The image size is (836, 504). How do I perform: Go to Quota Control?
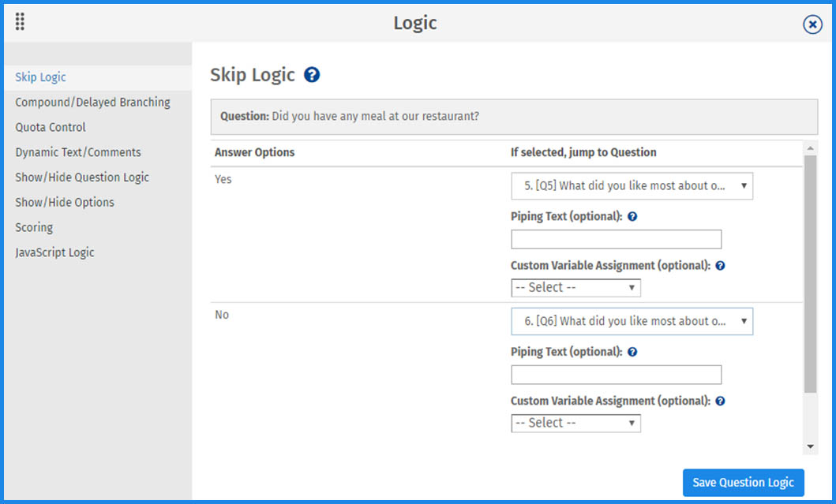51,127
